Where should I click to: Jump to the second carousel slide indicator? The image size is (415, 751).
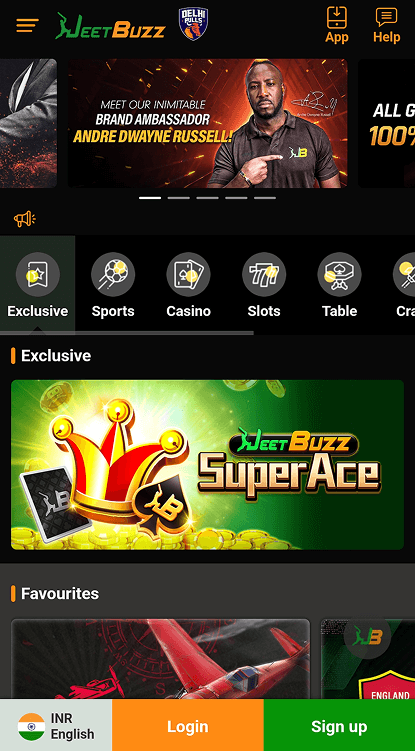point(179,198)
